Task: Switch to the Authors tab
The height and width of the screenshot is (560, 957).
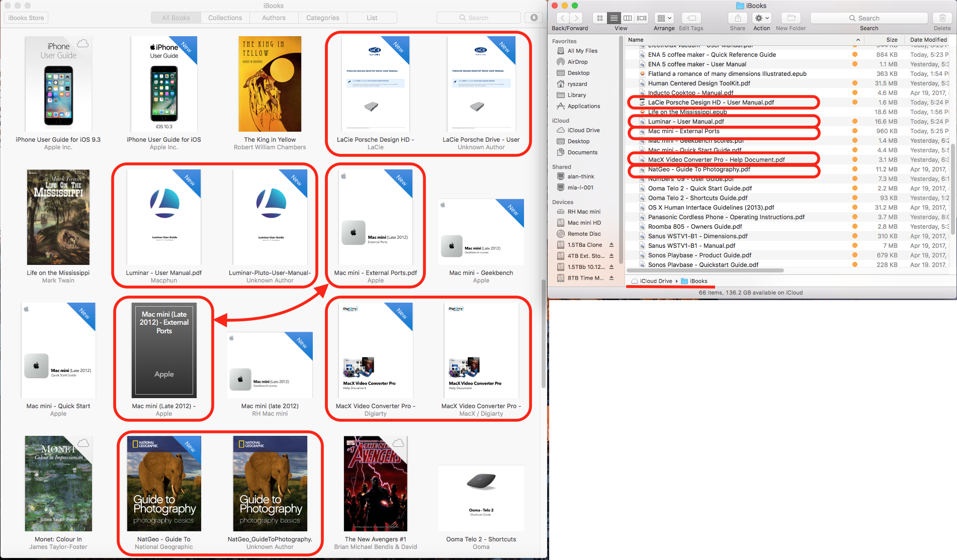Action: [274, 18]
